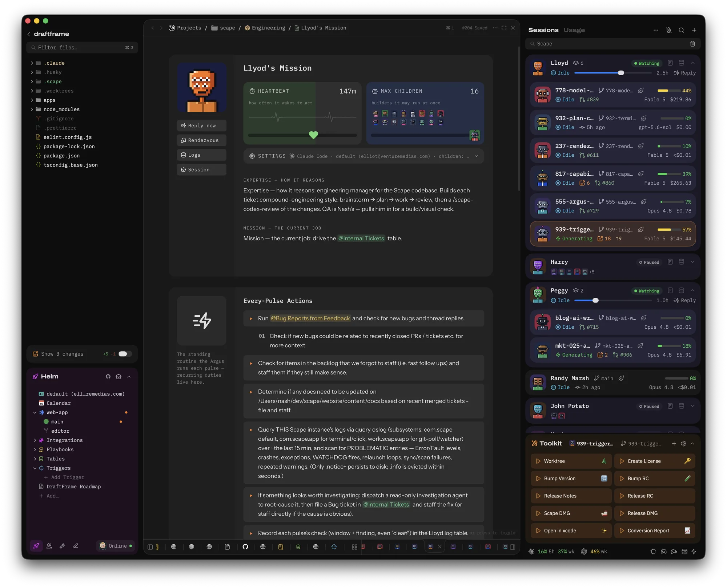Viewport: 727px width, 588px height.
Task: Click the GitHub icon in Helm header
Action: [x=108, y=377]
